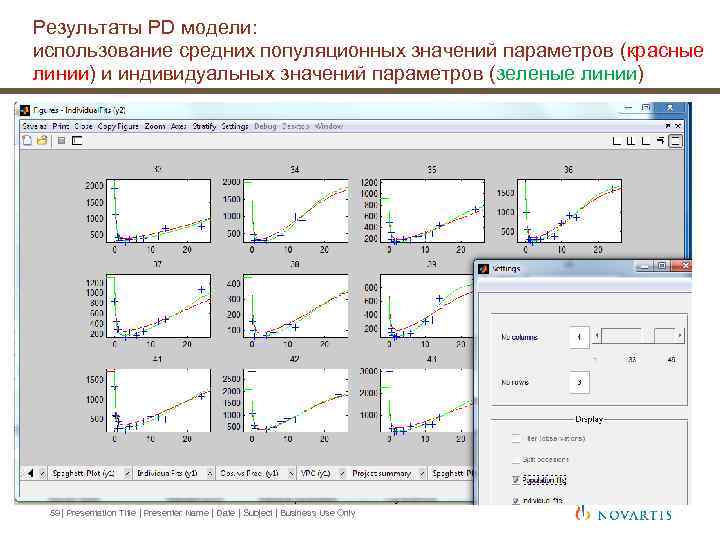
Task: Click subplot for subject 36
Action: pos(569,211)
